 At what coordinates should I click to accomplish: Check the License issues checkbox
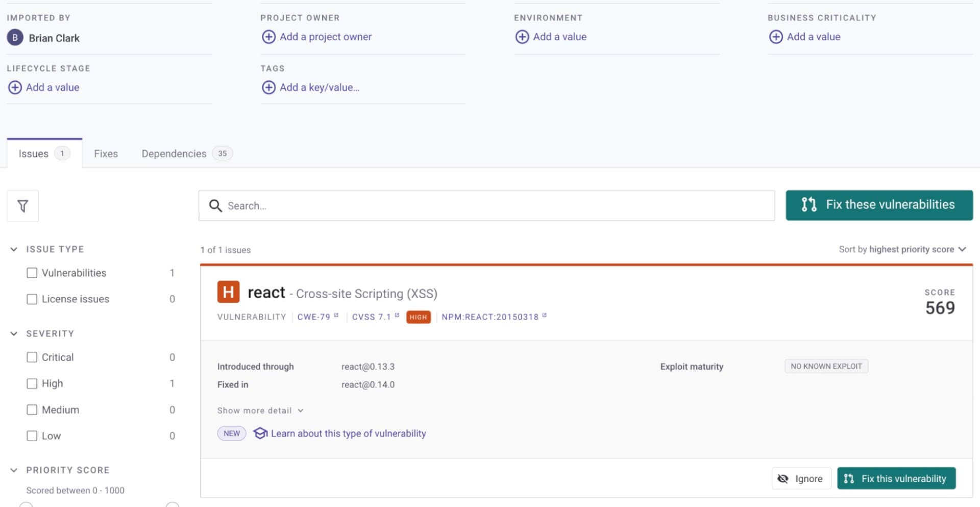(x=32, y=299)
